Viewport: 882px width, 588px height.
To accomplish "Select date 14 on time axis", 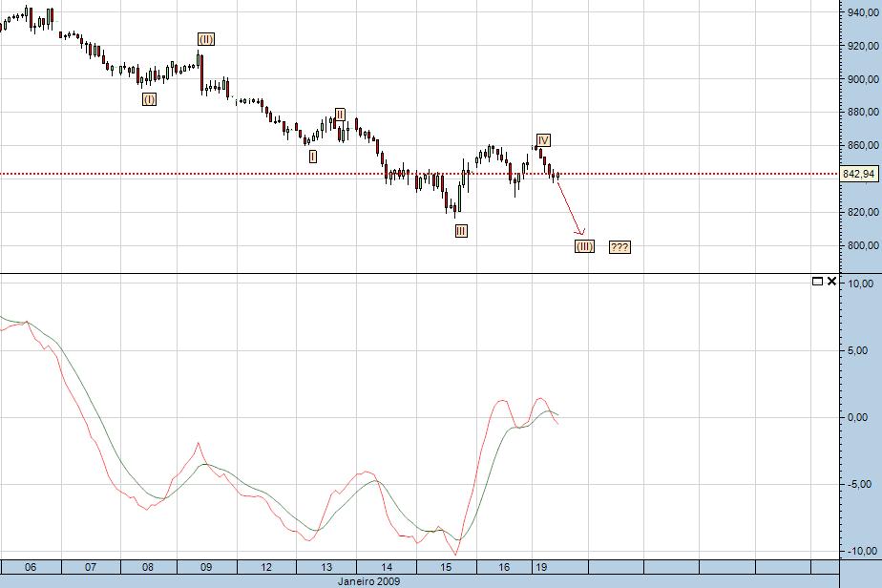I will (x=387, y=567).
